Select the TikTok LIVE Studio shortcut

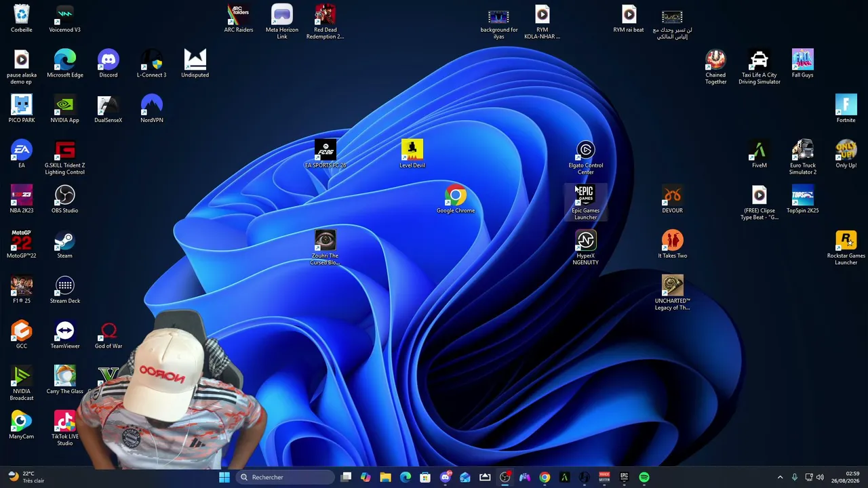pos(65,429)
